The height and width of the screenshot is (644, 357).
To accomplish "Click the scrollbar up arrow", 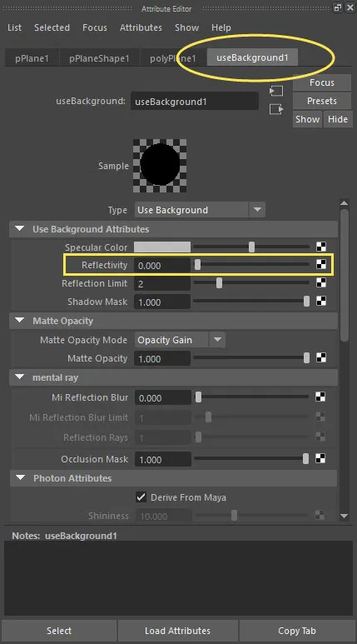I will (x=345, y=203).
